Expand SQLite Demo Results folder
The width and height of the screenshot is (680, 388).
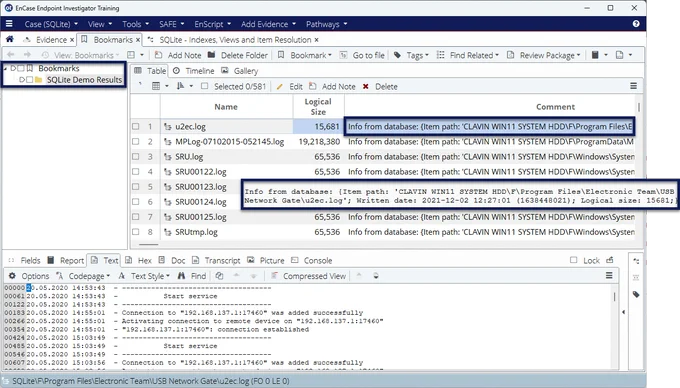pos(22,79)
